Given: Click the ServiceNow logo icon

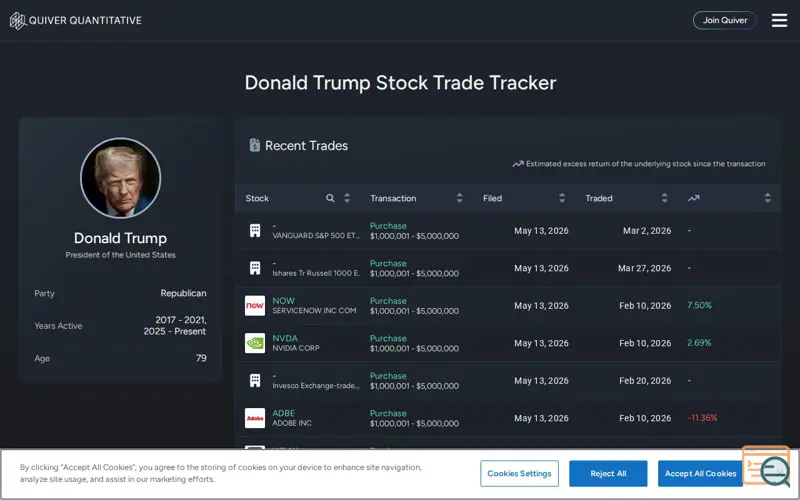Looking at the screenshot, I should pyautogui.click(x=255, y=306).
